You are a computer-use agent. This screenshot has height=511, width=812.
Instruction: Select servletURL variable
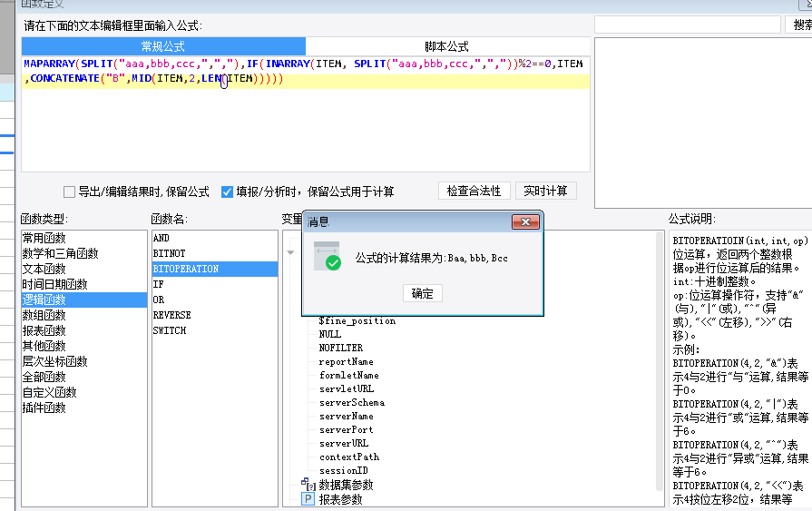[x=347, y=388]
